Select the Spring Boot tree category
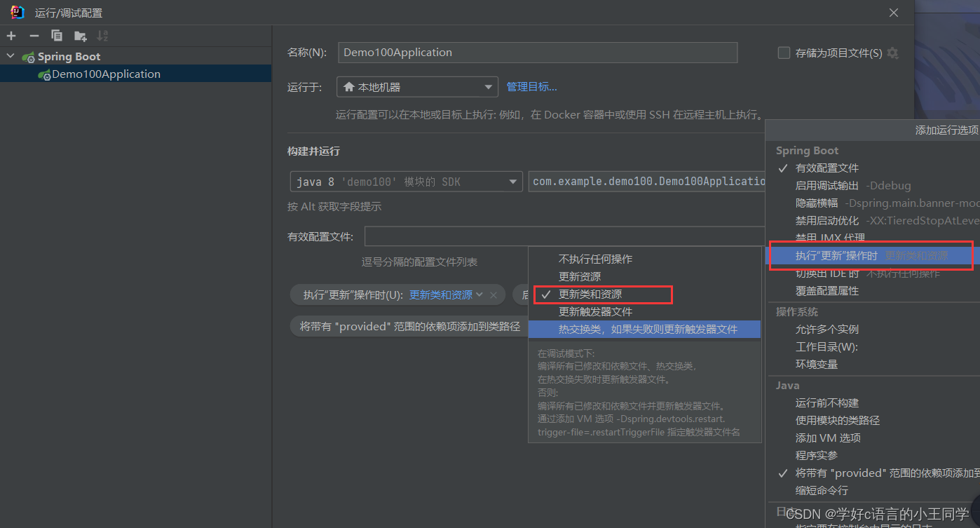 point(135,57)
